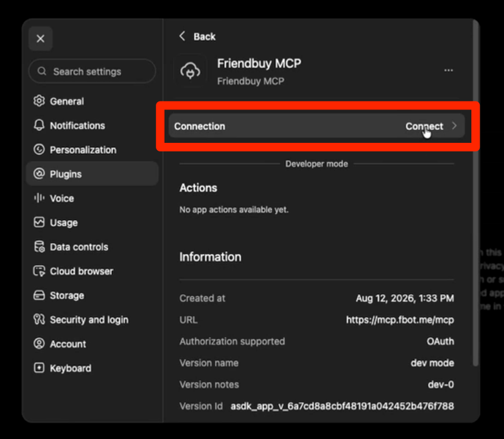Select the Plugins section
Screen dimensions: 504x439
(x=92, y=174)
